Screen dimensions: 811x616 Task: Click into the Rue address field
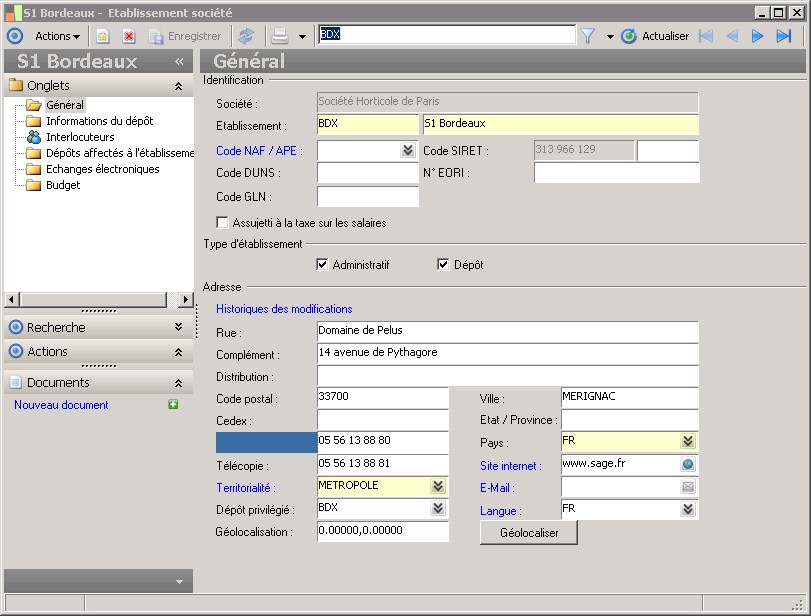click(507, 331)
